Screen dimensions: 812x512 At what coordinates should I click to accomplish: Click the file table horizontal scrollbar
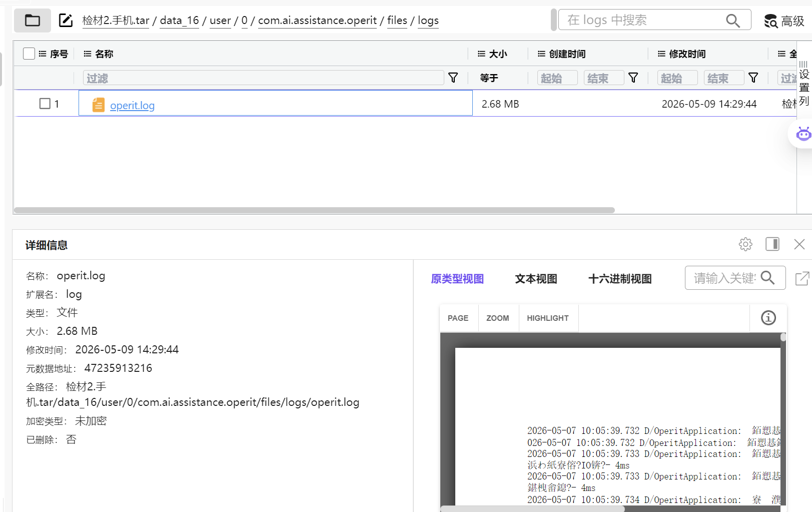point(314,210)
